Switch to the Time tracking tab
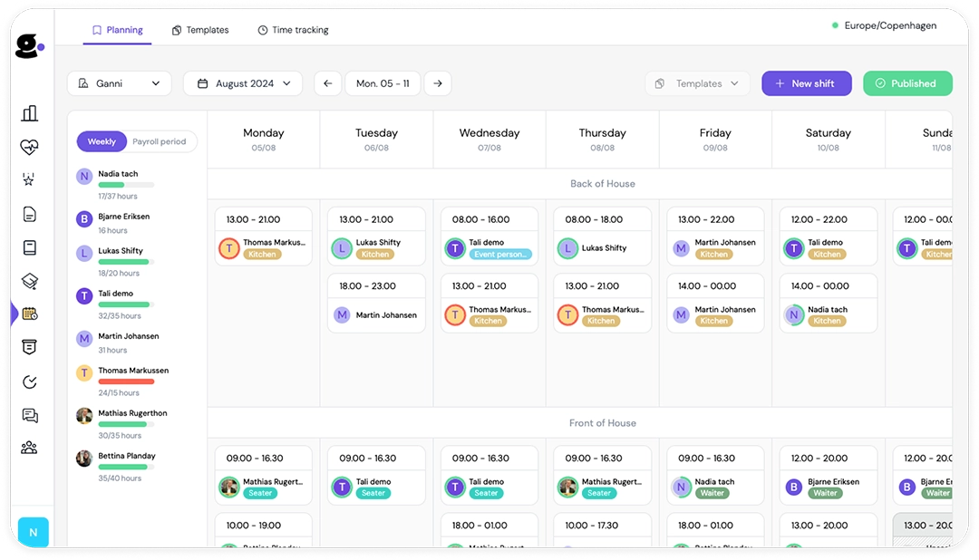The image size is (979, 560). point(293,30)
